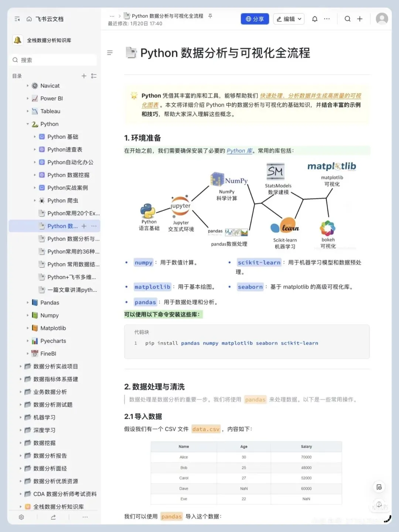Open the search magnifier in the top bar
Image resolution: width=399 pixels, height=532 pixels.
[x=348, y=19]
